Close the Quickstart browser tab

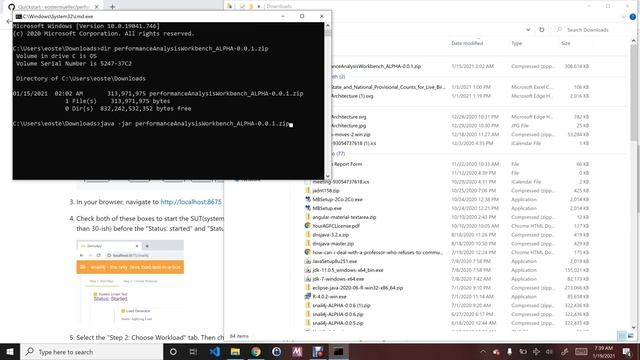pos(97,7)
